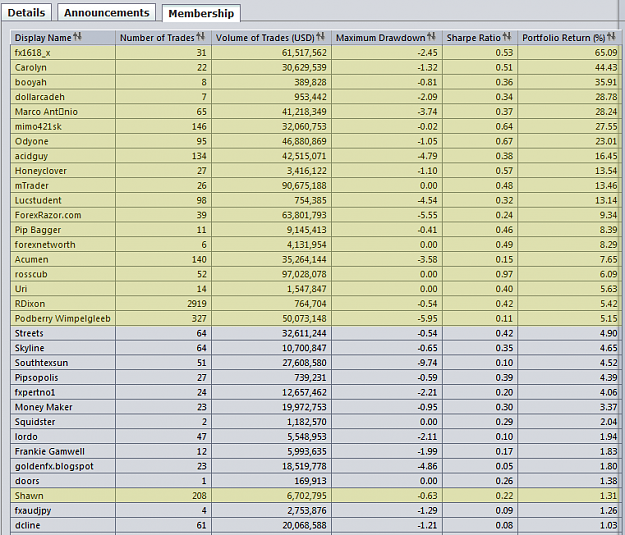Image resolution: width=625 pixels, height=535 pixels.
Task: Select member Southtexsun
Action: pos(41,362)
